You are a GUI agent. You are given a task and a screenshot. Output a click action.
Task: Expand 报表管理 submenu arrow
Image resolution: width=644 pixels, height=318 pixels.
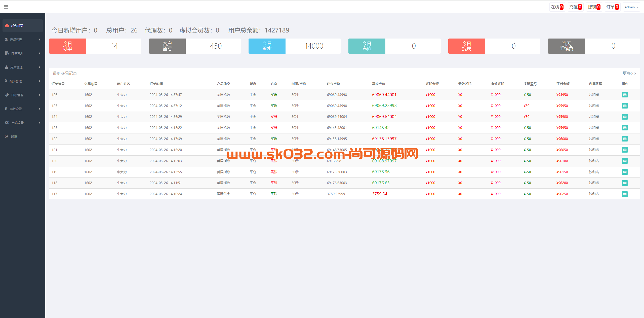click(x=40, y=81)
